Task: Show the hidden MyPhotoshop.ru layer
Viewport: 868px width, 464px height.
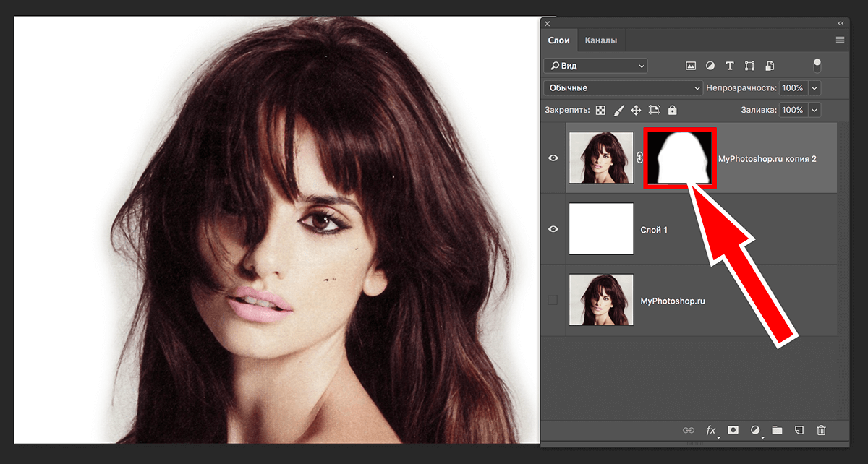Action: pyautogui.click(x=553, y=300)
